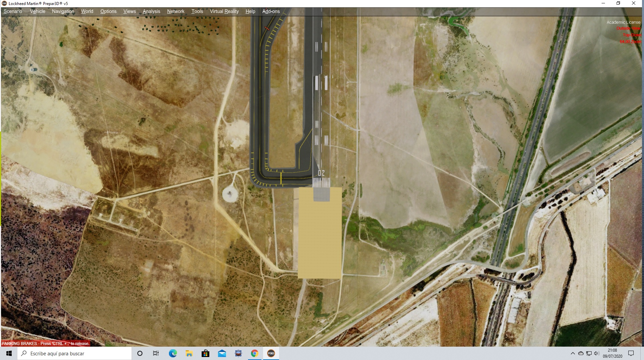Click the Prepar3D taskbar icon
644x360 pixels.
[x=271, y=353]
